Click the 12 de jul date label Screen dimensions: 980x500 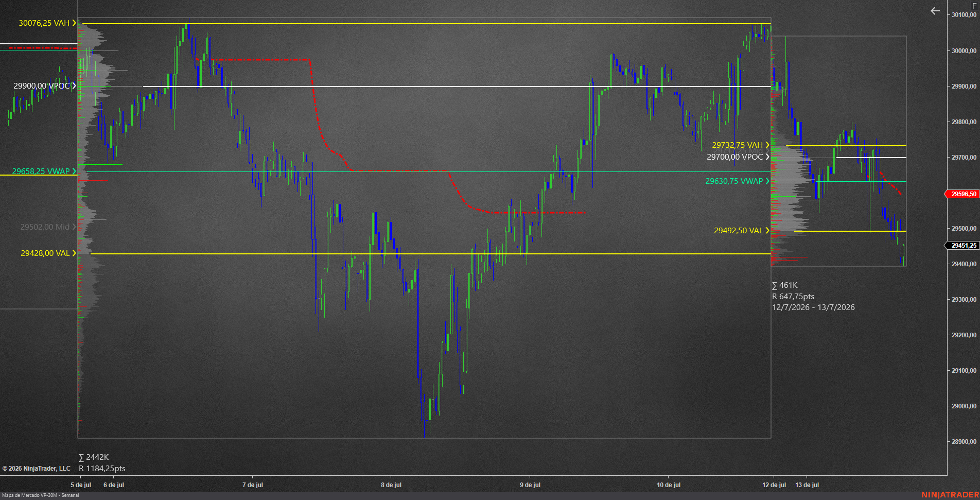(774, 485)
